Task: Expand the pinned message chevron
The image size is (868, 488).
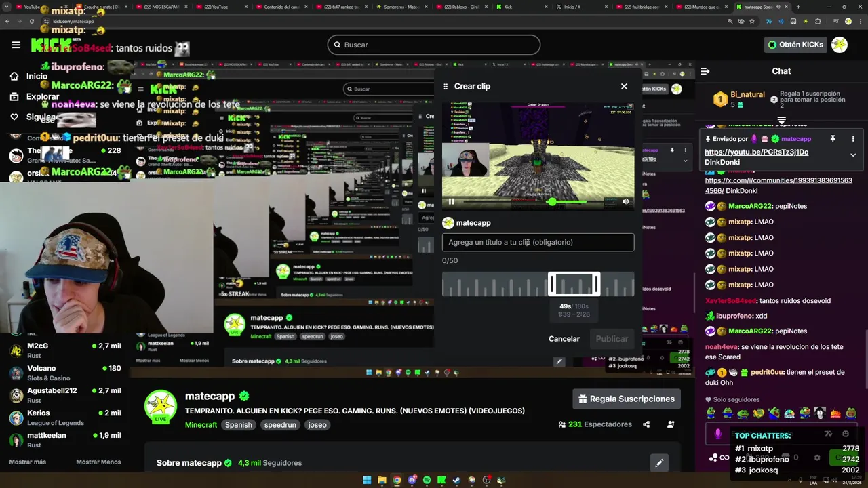Action: [x=853, y=155]
